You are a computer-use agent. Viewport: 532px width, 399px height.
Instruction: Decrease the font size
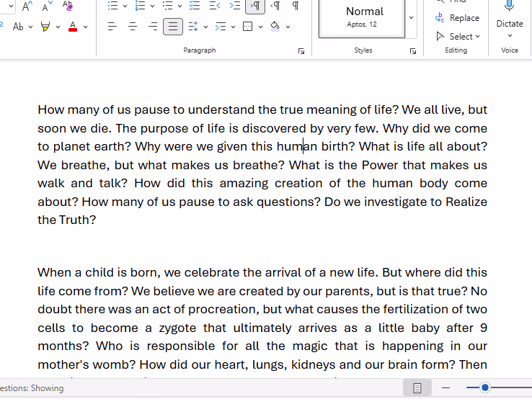pos(47,6)
